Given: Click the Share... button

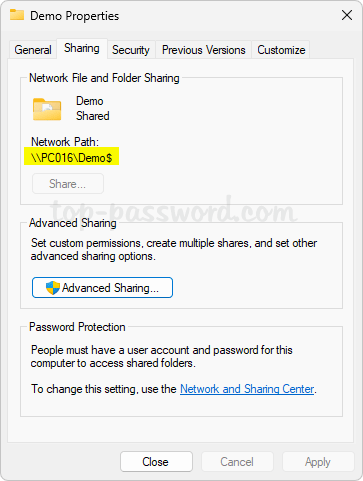Looking at the screenshot, I should pyautogui.click(x=68, y=184).
